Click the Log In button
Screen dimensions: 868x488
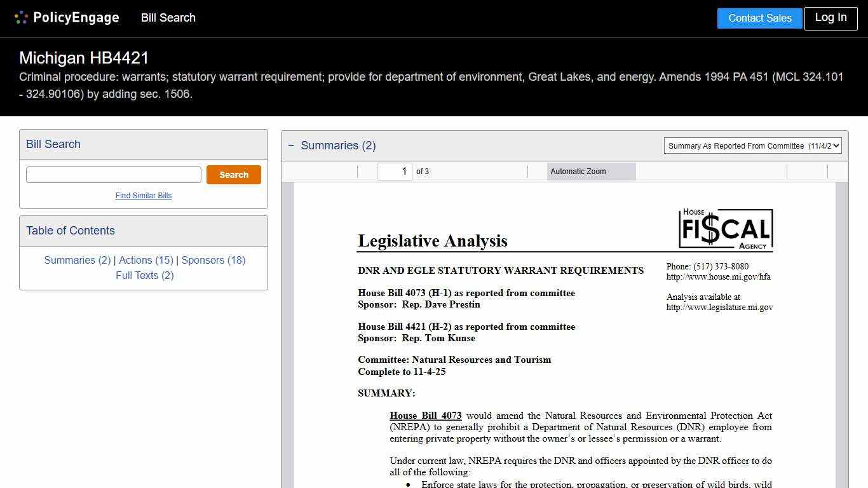coord(831,18)
